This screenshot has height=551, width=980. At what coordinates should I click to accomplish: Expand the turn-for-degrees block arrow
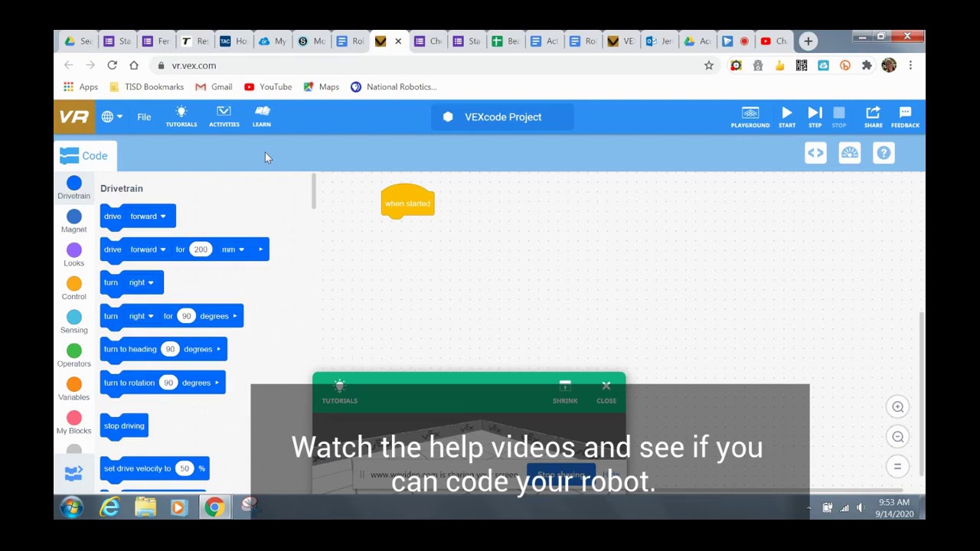pyautogui.click(x=235, y=316)
